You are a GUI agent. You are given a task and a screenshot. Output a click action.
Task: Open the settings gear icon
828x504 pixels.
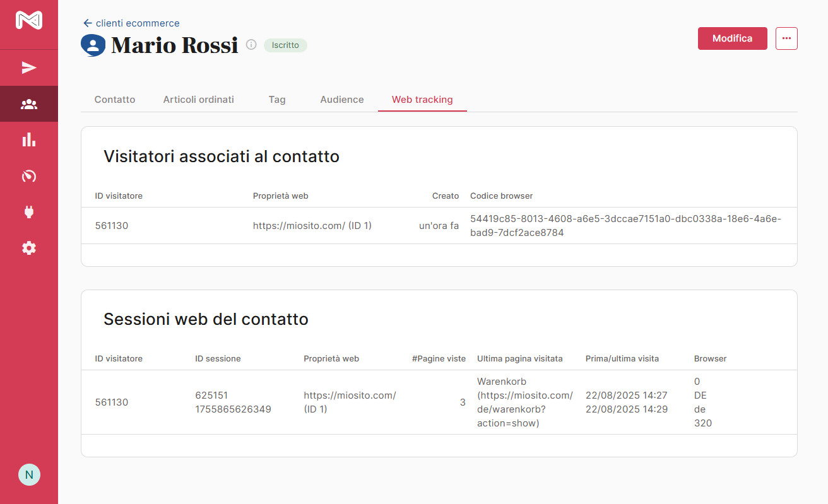tap(29, 248)
